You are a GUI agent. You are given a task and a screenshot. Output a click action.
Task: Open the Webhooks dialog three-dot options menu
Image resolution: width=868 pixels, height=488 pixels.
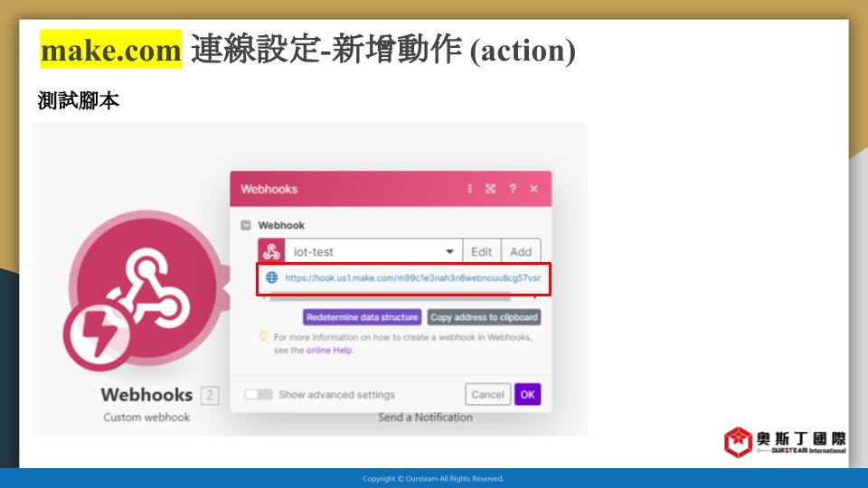[x=469, y=189]
